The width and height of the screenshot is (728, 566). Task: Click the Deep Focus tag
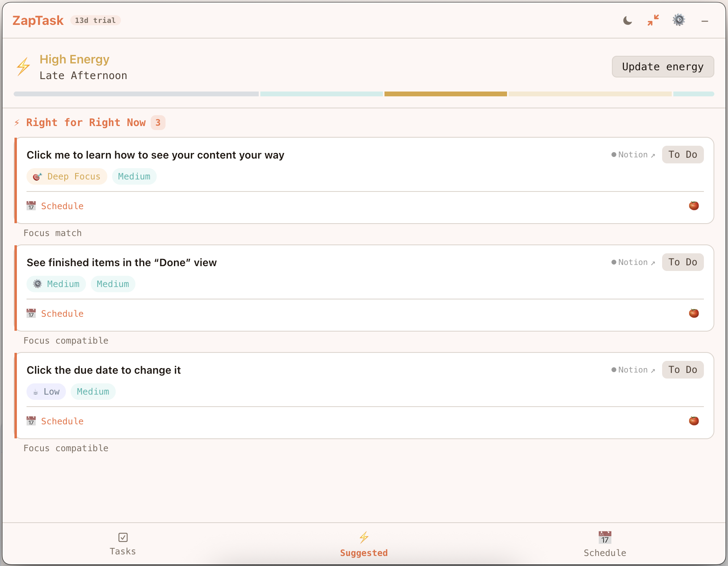pyautogui.click(x=67, y=177)
